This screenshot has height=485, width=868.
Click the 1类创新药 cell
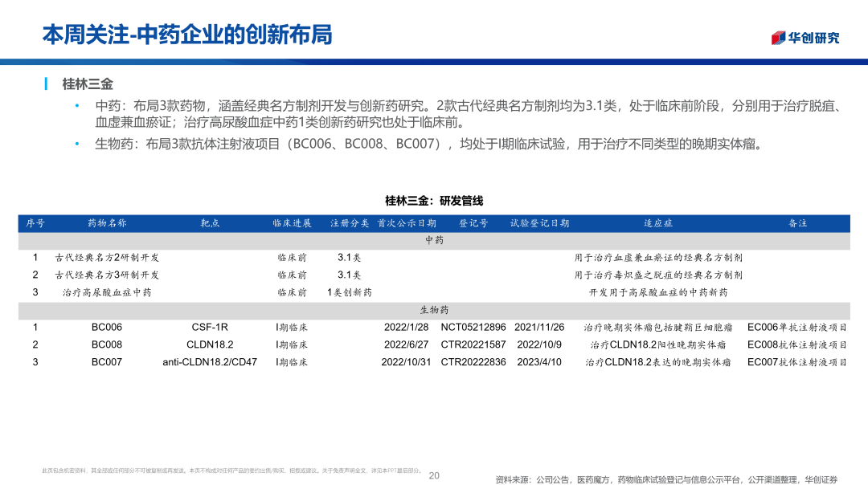point(350,292)
